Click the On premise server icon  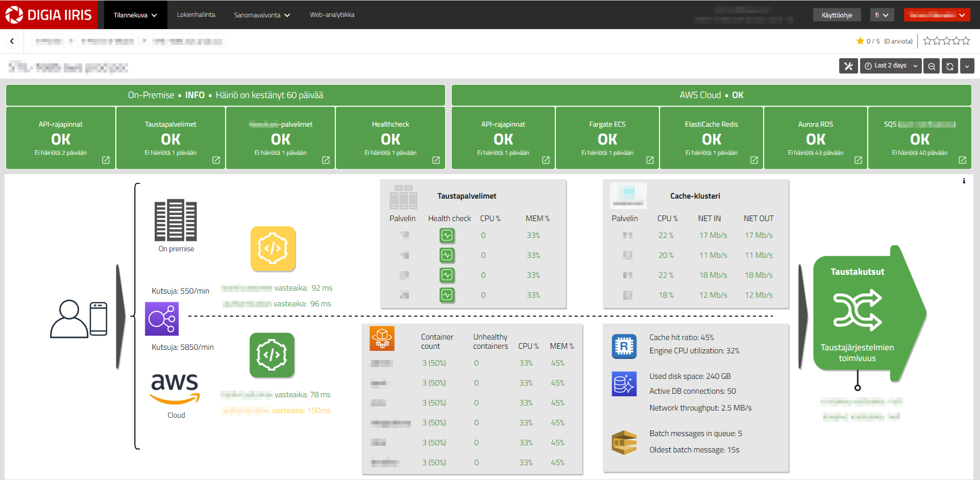[176, 220]
